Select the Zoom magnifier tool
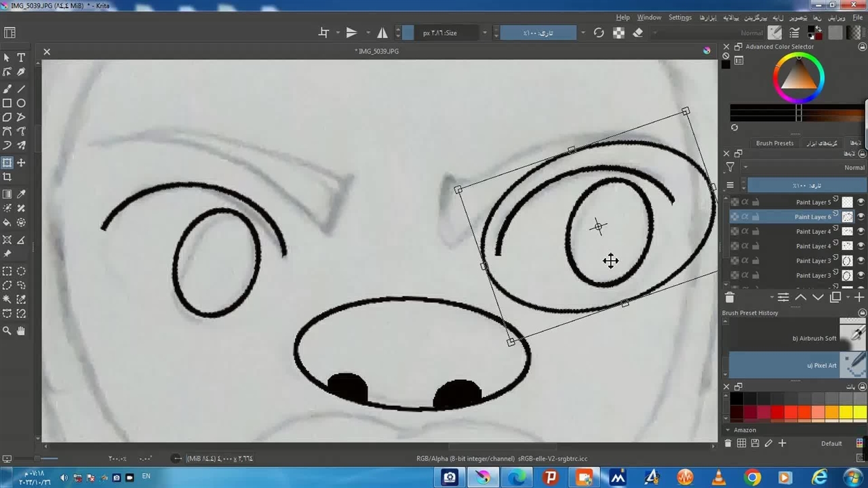Viewport: 868px width, 488px height. tap(7, 331)
